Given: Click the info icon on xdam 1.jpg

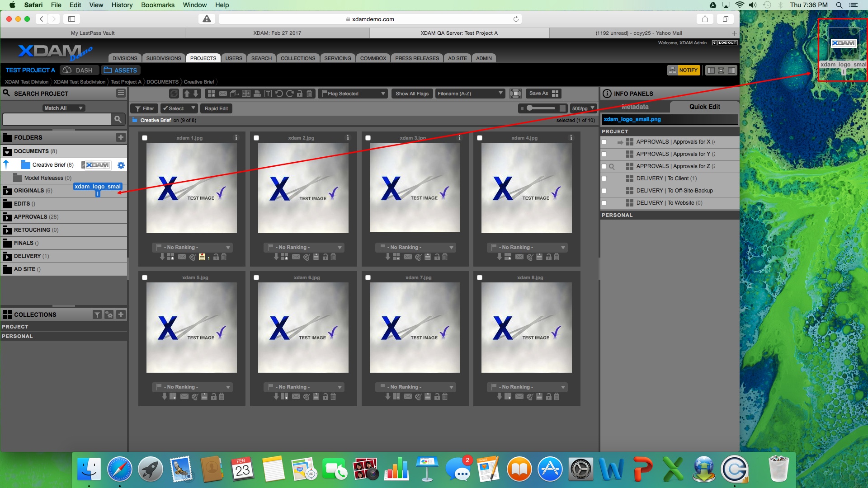Looking at the screenshot, I should tap(236, 138).
